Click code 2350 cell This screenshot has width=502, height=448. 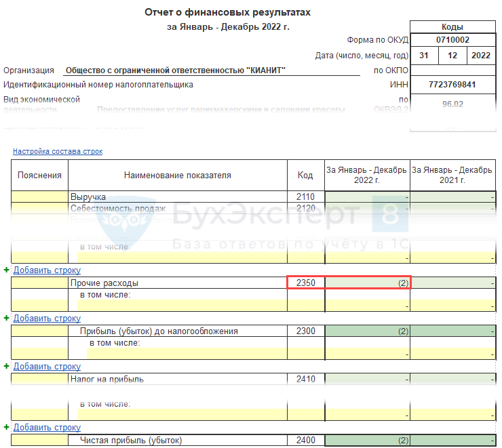point(306,283)
